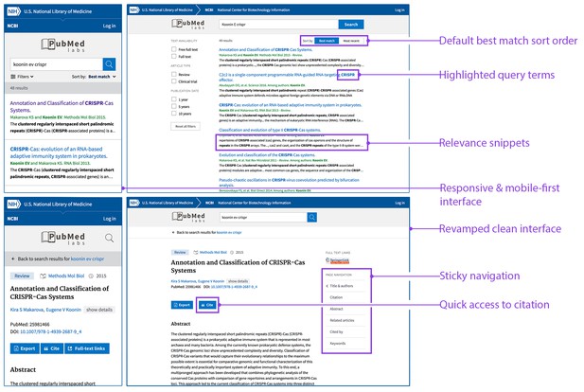Image resolution: width=584 pixels, height=392 pixels.
Task: Click NCBI label in the top-left mobile panel header
Action: [12, 26]
